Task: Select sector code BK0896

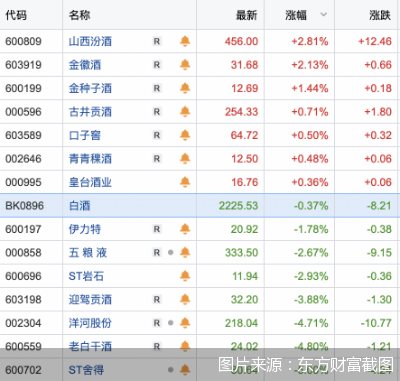Action: coord(24,206)
